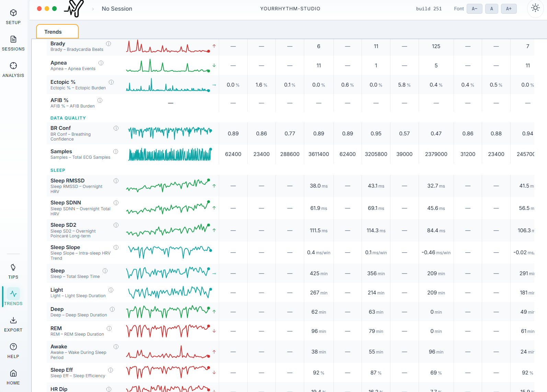Open the Sleep RMSSD sparkline chart
This screenshot has width=547, height=392.
coord(168,186)
